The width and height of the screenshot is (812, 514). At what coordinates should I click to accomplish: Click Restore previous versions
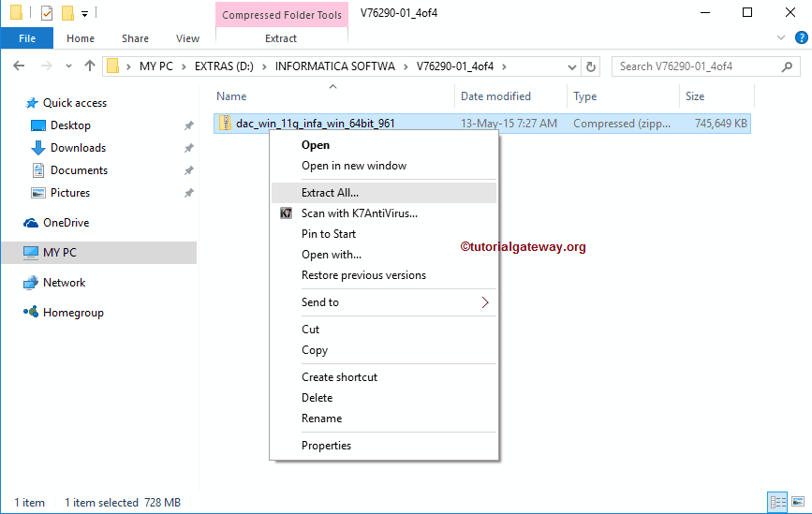(x=383, y=275)
